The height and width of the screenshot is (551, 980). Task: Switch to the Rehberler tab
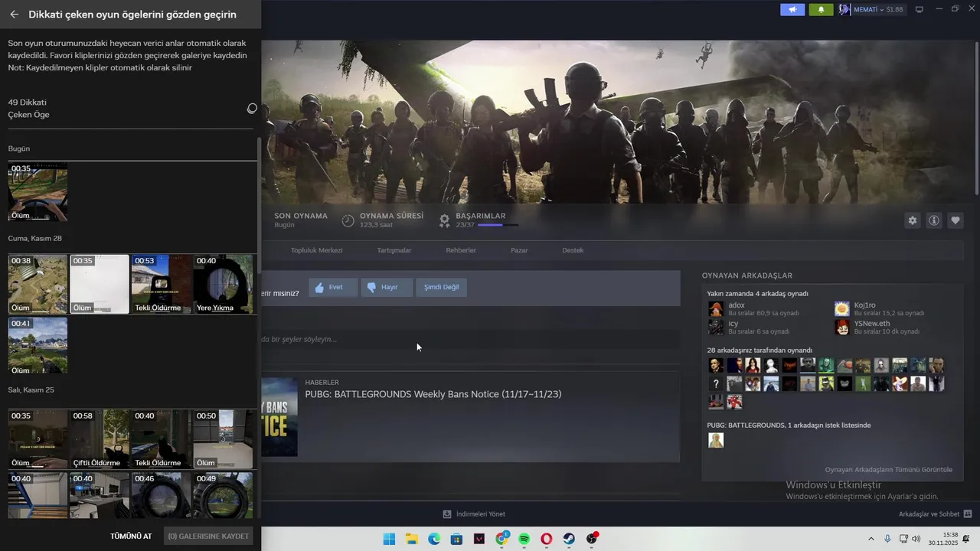click(x=461, y=250)
